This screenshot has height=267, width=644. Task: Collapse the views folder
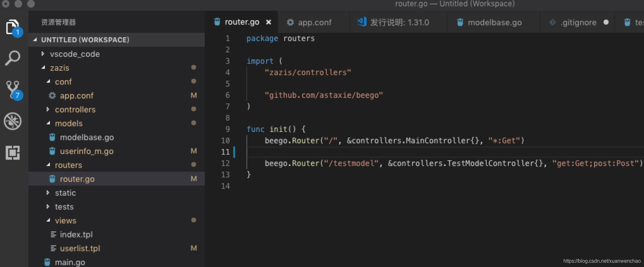point(48,220)
